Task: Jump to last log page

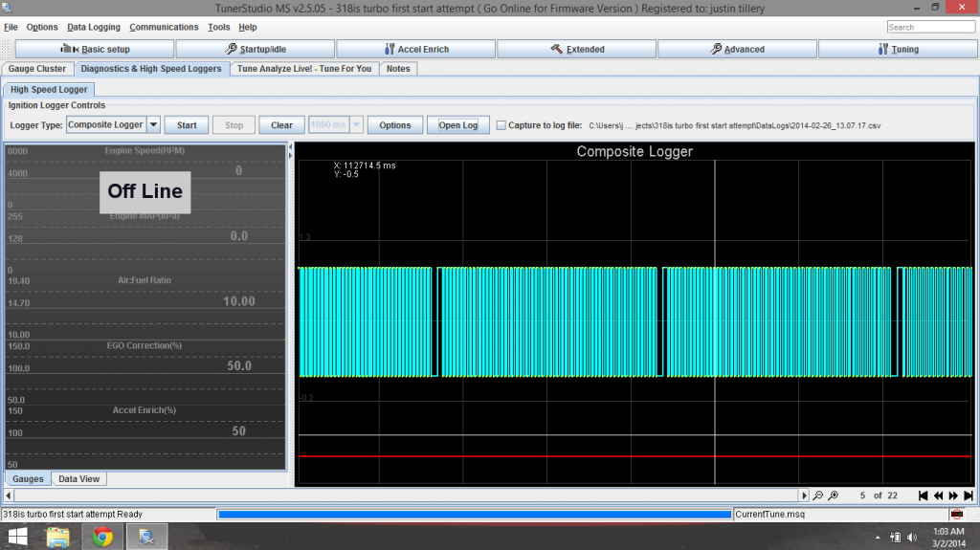Action: 969,495
